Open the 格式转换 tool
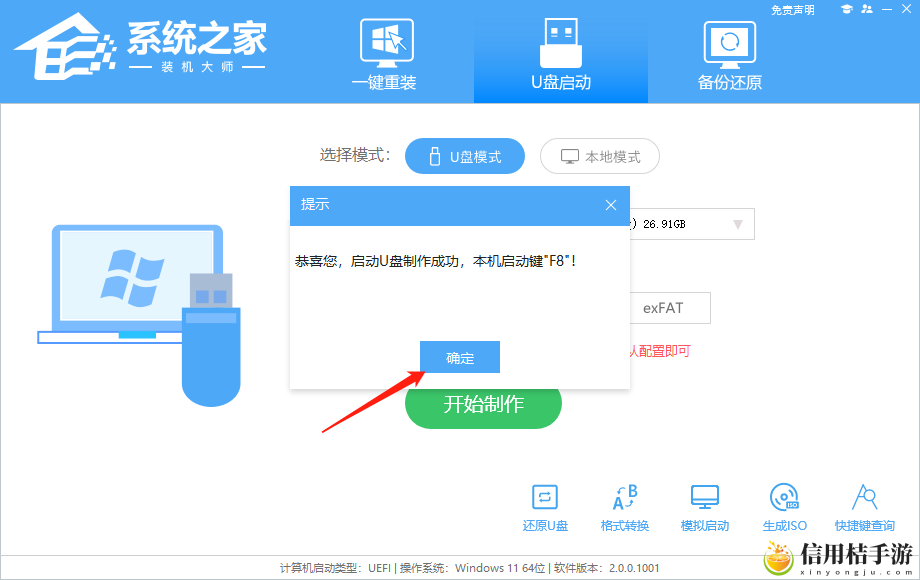Viewport: 920px width, 580px height. click(625, 508)
